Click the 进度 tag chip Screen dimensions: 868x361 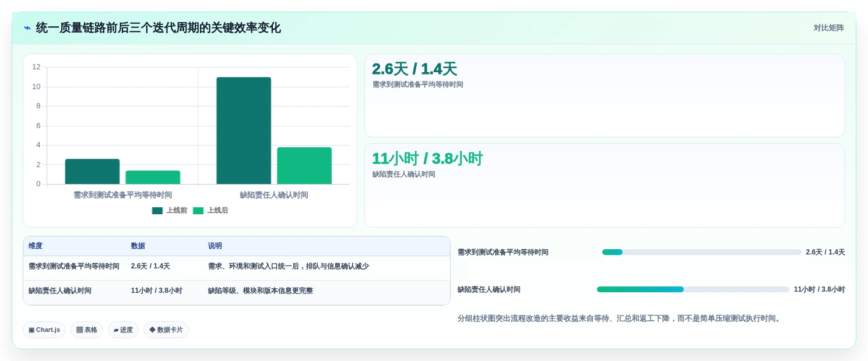(x=123, y=330)
